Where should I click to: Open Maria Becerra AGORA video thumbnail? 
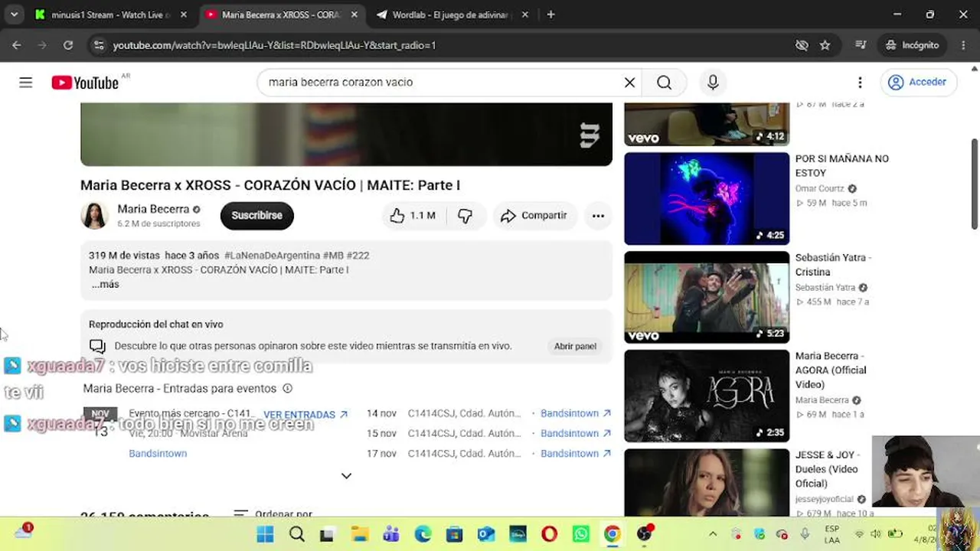707,396
